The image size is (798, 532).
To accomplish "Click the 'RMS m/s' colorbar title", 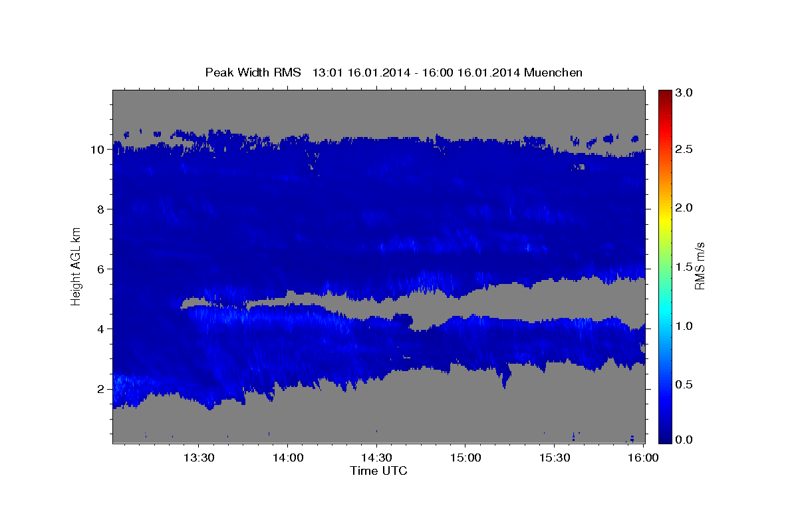I will pyautogui.click(x=700, y=266).
